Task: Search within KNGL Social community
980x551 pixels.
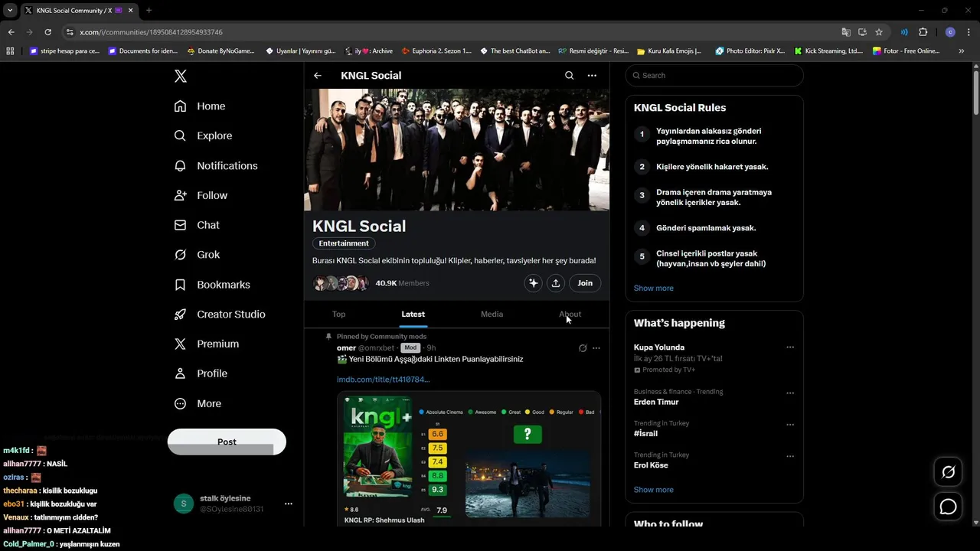Action: coord(569,76)
